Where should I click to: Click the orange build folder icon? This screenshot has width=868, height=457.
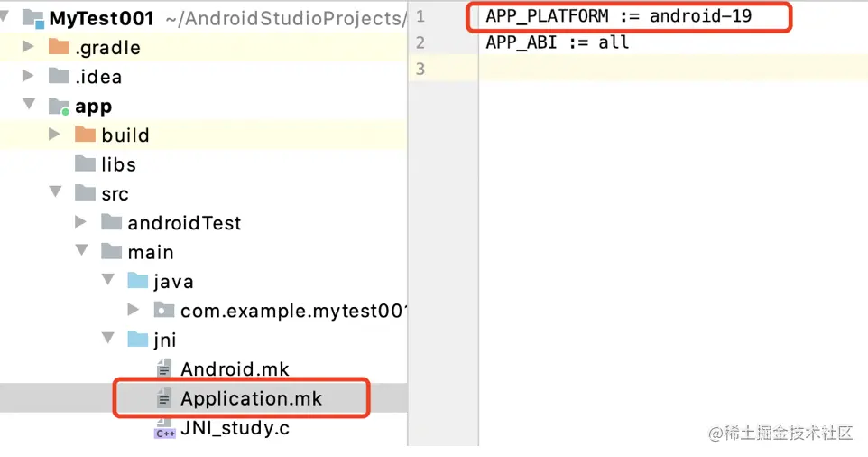pyautogui.click(x=85, y=134)
